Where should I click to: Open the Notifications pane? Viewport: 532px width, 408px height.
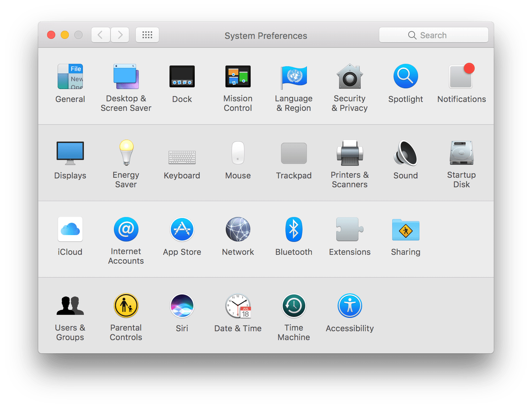[461, 77]
